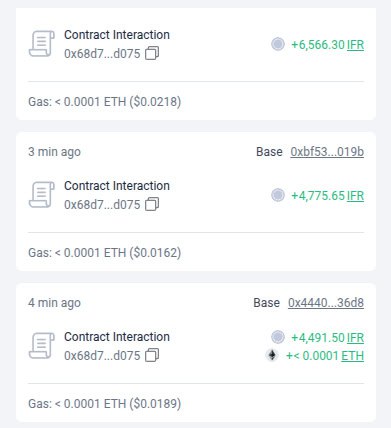Click the contract scroll icon in the top transaction
The image size is (391, 428).
coord(42,44)
